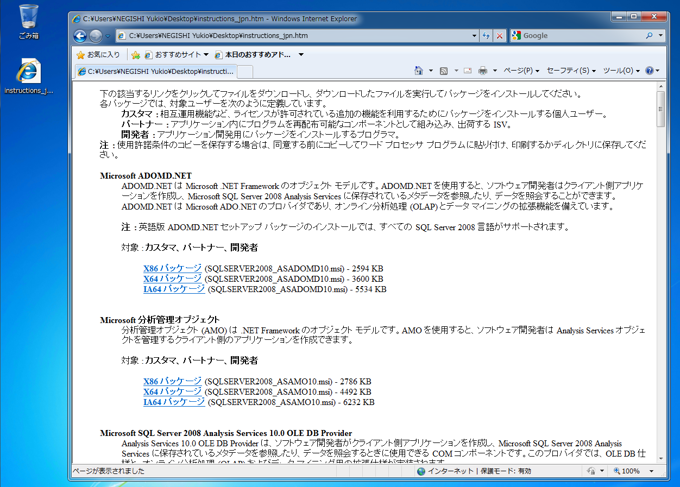Click the vertical scrollbar thumb
Viewport: 680px width, 487px height.
coord(660,109)
